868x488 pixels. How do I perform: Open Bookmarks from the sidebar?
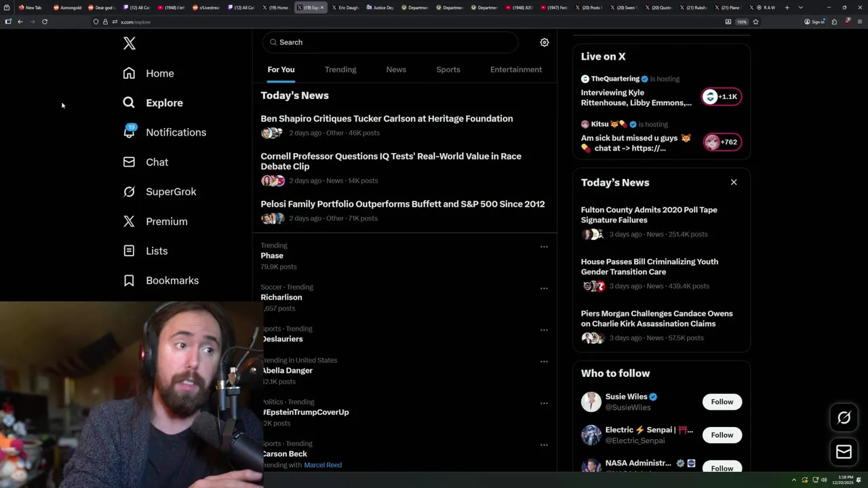coord(161,281)
